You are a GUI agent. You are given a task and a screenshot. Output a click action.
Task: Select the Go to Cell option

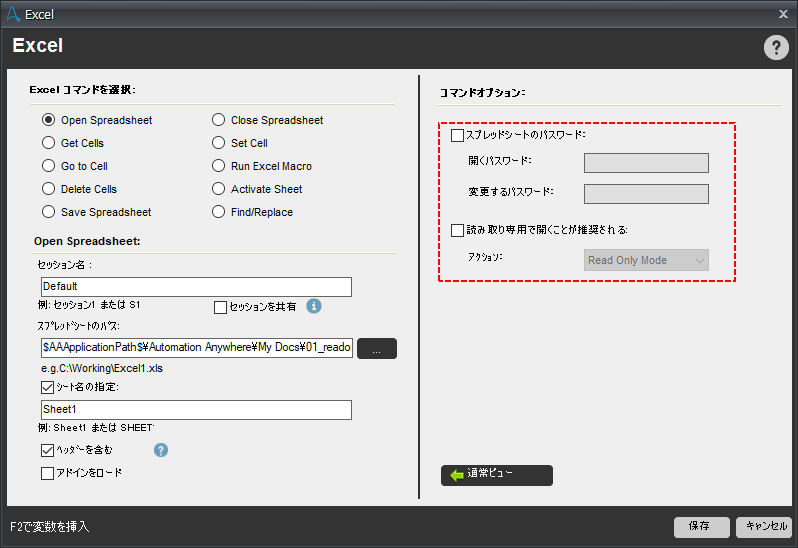pyautogui.click(x=48, y=165)
